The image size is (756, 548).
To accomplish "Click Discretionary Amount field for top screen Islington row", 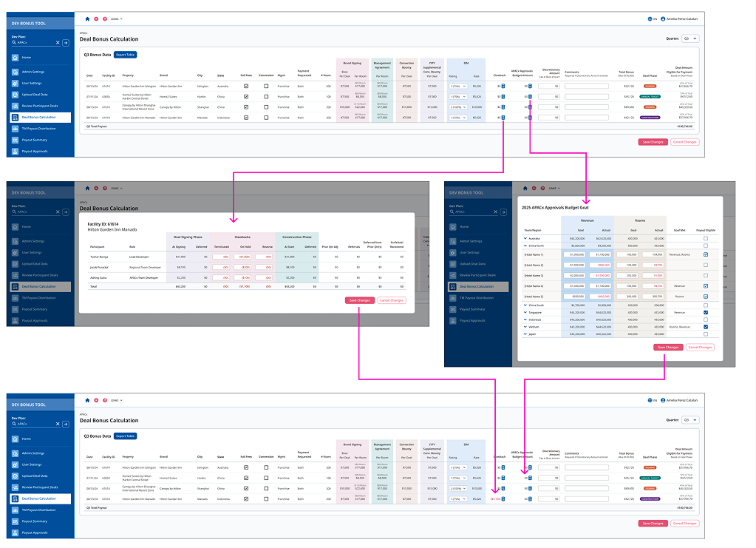I will coord(548,87).
